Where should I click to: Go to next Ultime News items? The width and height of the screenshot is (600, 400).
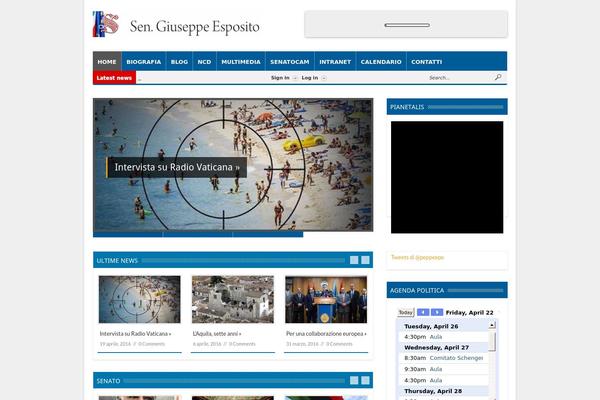click(x=365, y=260)
